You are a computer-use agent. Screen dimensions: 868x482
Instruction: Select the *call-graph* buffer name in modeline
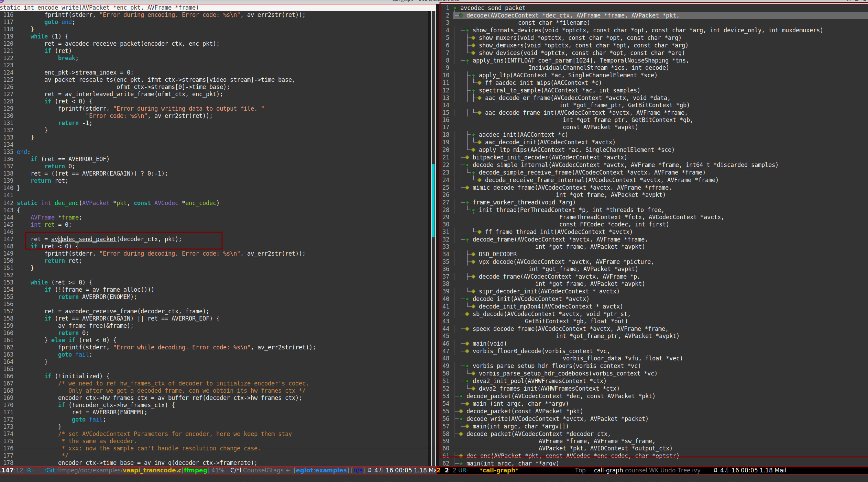click(x=498, y=470)
